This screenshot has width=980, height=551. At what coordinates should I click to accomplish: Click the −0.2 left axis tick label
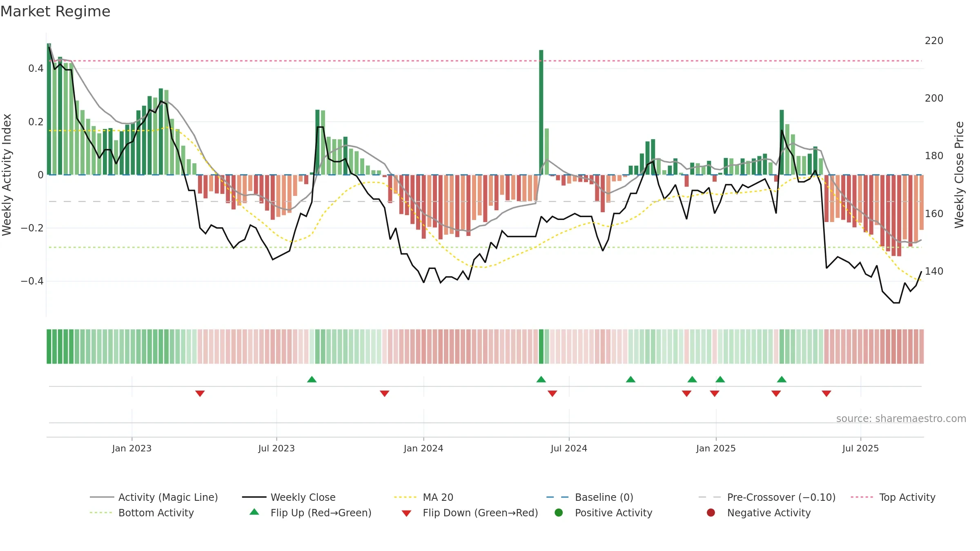click(x=32, y=228)
